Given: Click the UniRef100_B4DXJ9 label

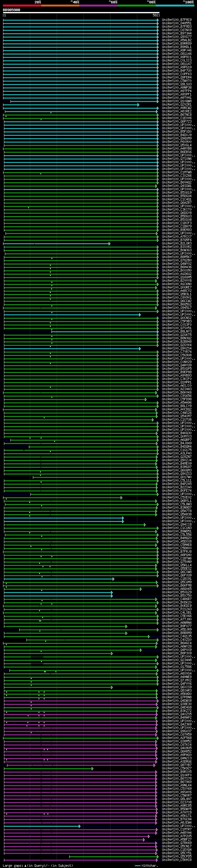Looking at the screenshot, I should coord(176,135).
